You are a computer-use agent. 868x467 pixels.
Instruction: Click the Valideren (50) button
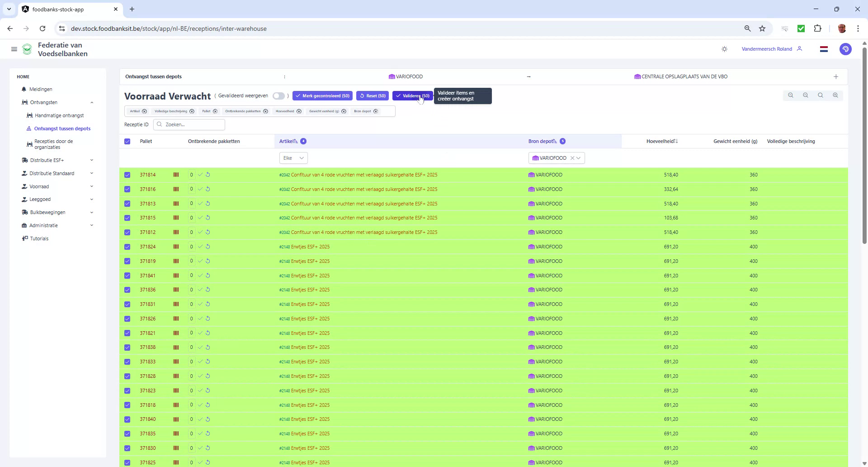(412, 96)
